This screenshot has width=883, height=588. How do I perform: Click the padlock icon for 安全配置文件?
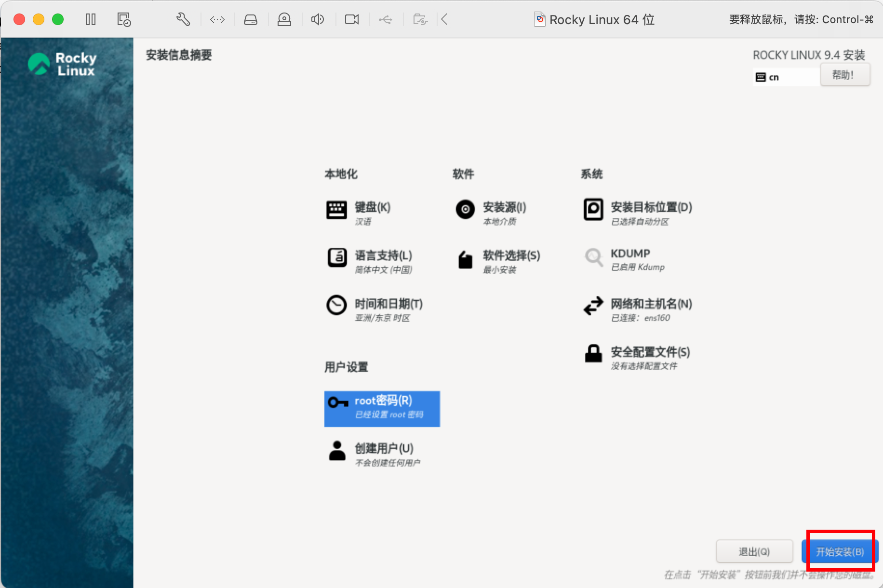pyautogui.click(x=593, y=353)
